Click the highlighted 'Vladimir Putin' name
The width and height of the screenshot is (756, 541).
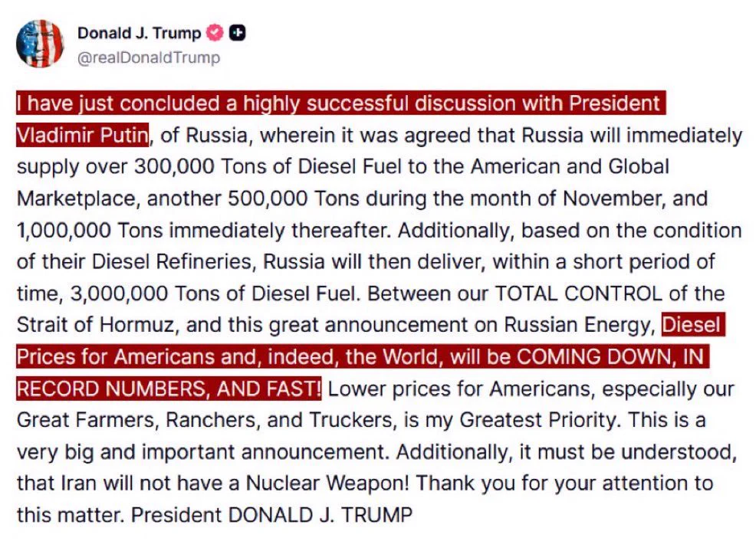pos(83,135)
